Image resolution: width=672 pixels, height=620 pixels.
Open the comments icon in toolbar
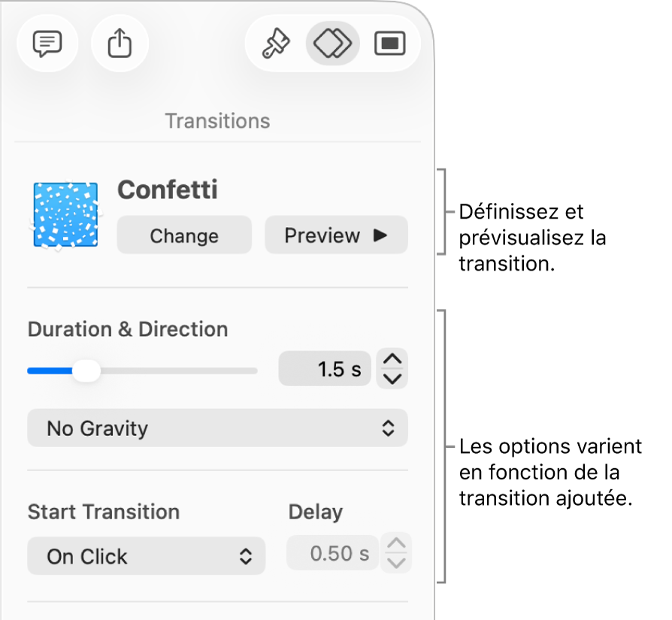pos(47,44)
